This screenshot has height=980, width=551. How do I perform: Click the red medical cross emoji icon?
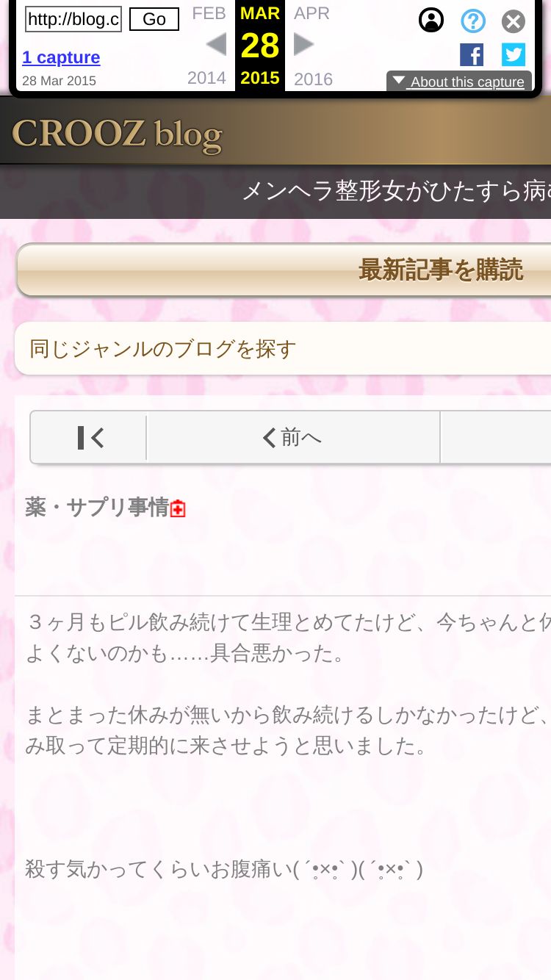tap(178, 508)
